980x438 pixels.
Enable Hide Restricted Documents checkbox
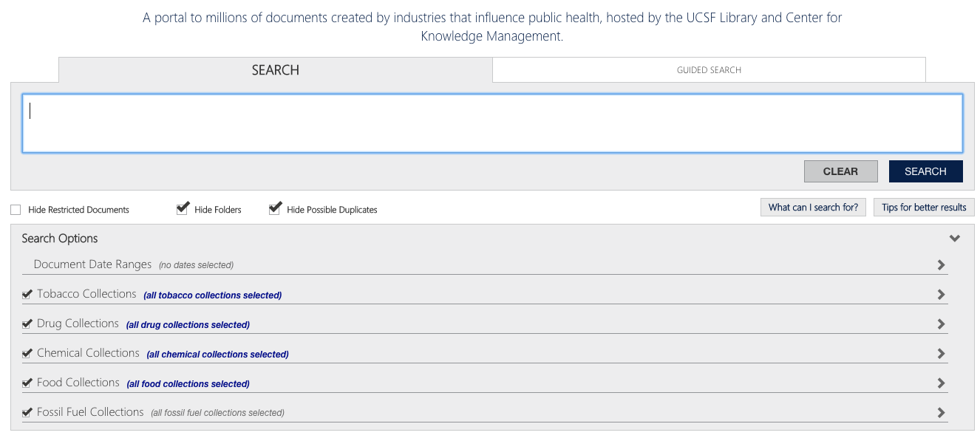16,210
